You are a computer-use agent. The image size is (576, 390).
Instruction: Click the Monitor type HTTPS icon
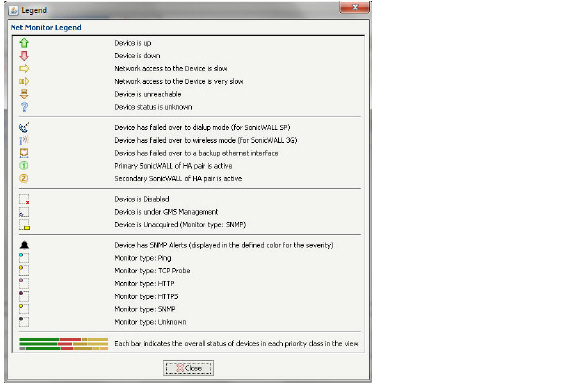coord(24,296)
